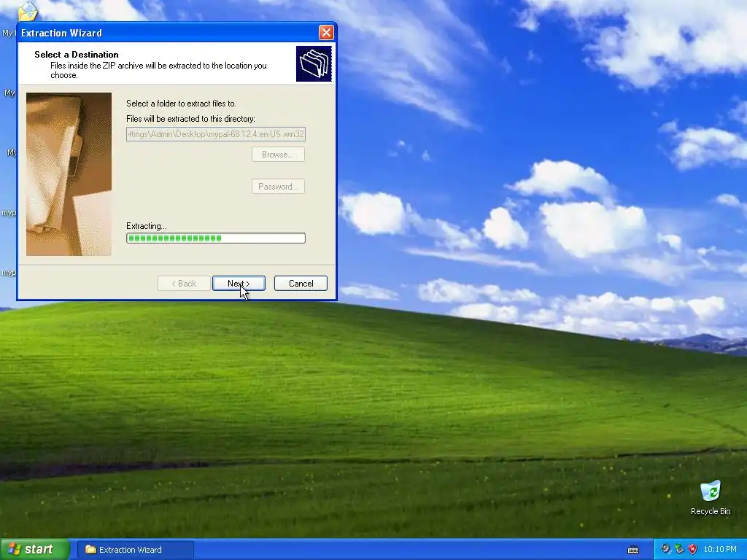This screenshot has height=560, width=747.
Task: Click the disabled Browse button
Action: tap(278, 155)
